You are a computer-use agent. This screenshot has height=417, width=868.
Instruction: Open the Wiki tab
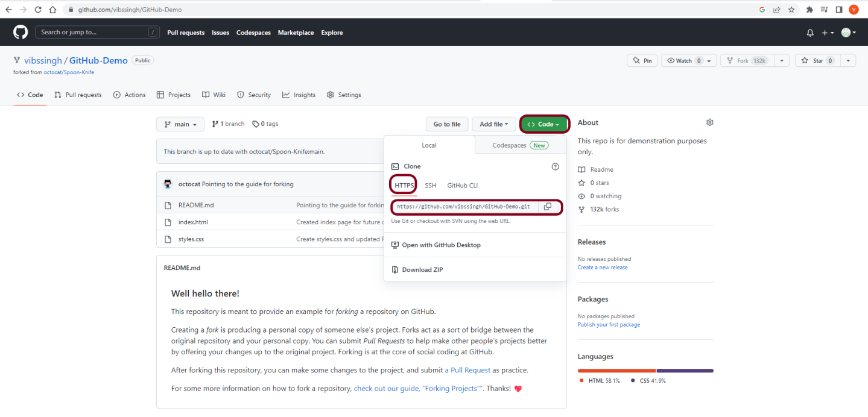click(214, 95)
